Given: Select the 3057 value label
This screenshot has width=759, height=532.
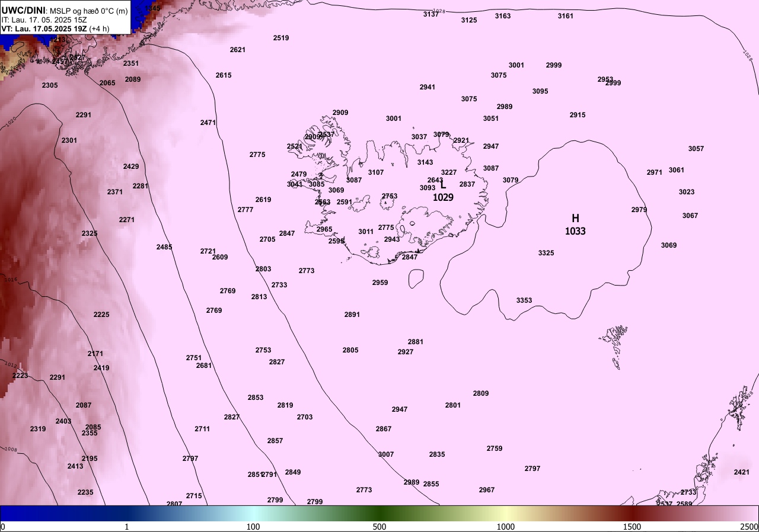Looking at the screenshot, I should pyautogui.click(x=696, y=149).
